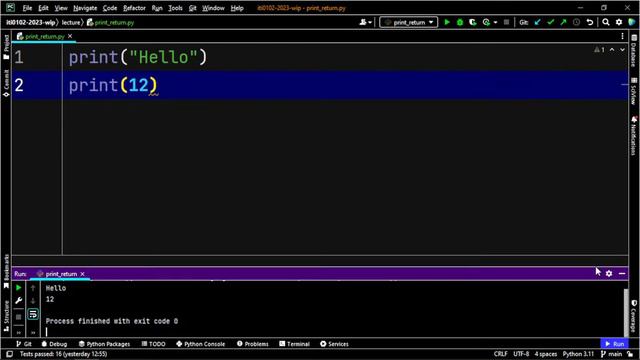Go to next highlighted warning arrow

pyautogui.click(x=622, y=49)
